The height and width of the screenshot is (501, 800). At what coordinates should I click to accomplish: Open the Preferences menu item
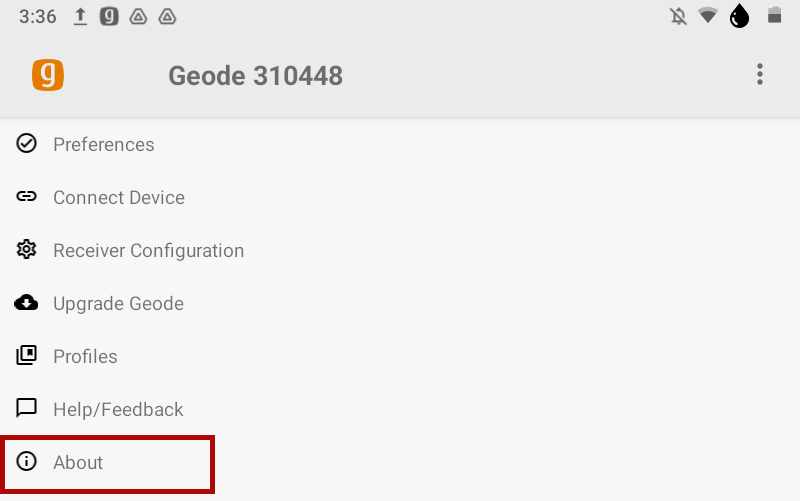click(x=104, y=145)
